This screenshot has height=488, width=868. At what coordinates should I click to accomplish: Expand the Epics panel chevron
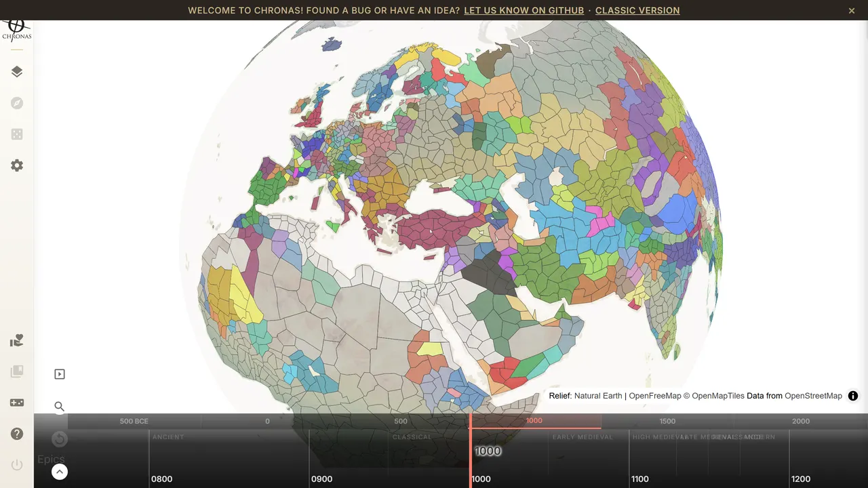click(60, 472)
